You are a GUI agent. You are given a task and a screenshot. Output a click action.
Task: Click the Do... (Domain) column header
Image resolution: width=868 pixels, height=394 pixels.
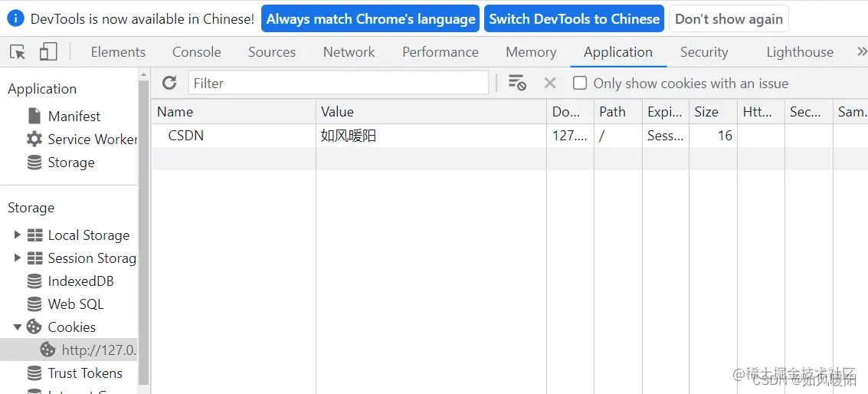click(x=570, y=111)
